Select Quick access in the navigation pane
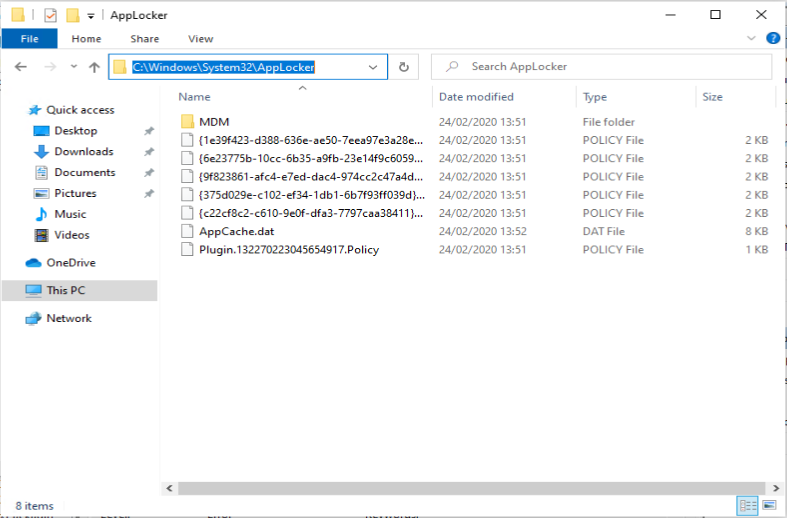 (x=80, y=110)
